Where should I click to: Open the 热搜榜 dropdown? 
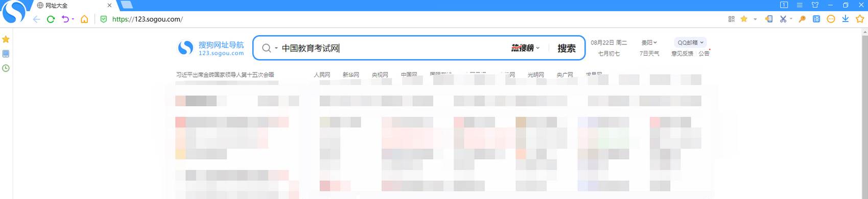(x=526, y=48)
